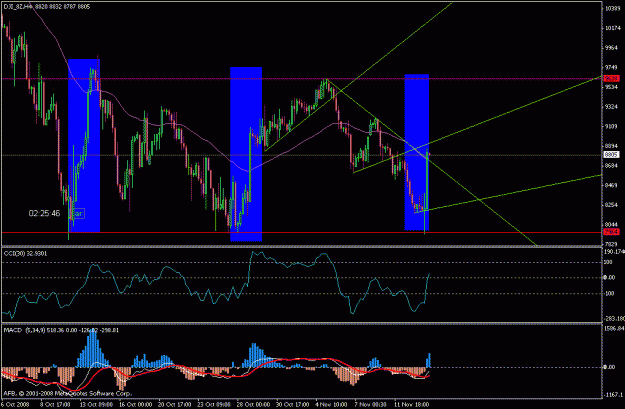Click the 7 Nov 00:00 date label
Image resolution: width=625 pixels, height=409 pixels.
[x=370, y=404]
